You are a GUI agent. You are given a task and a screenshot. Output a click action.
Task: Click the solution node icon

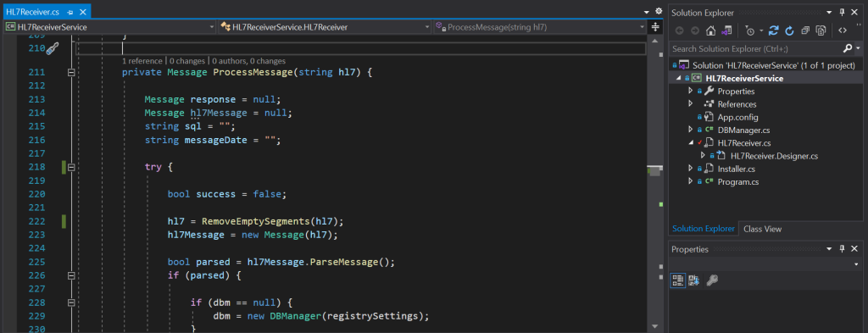point(684,65)
